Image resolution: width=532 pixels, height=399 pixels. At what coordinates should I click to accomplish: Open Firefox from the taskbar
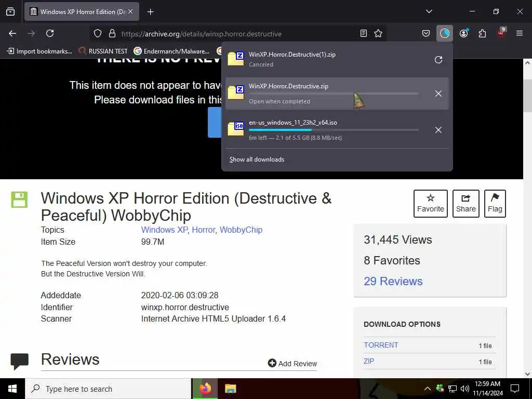tap(205, 389)
